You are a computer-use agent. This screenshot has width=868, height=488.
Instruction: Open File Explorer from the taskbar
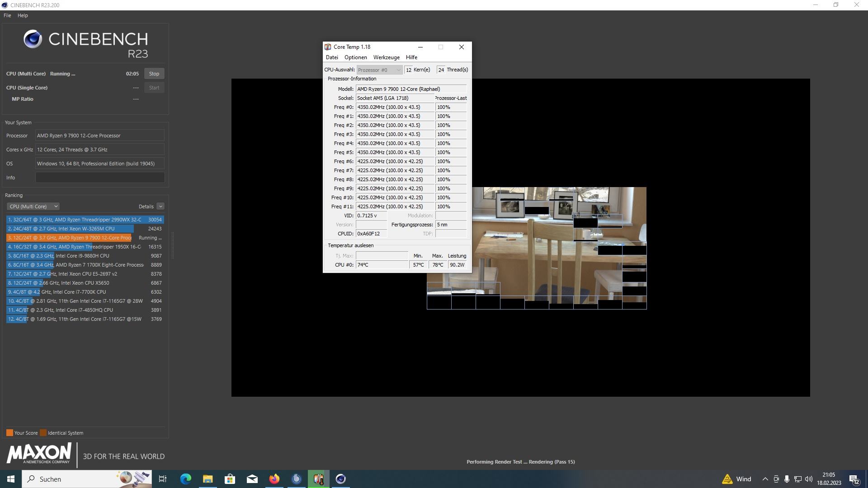coord(208,479)
